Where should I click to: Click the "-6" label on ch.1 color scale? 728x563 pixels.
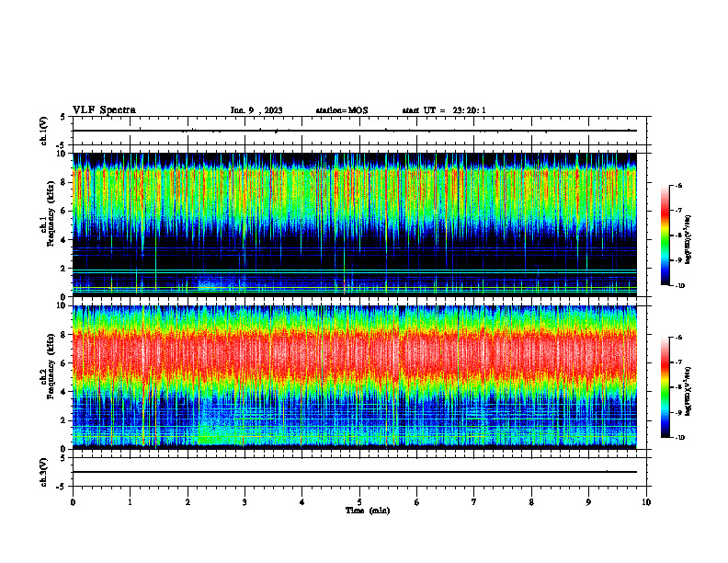[x=678, y=185]
